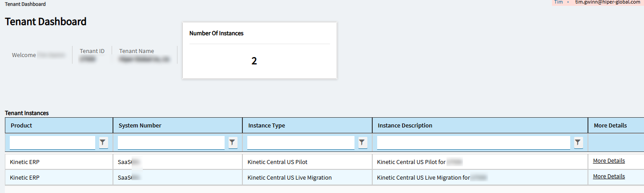
Task: Select the More Details column header
Action: (x=616, y=125)
